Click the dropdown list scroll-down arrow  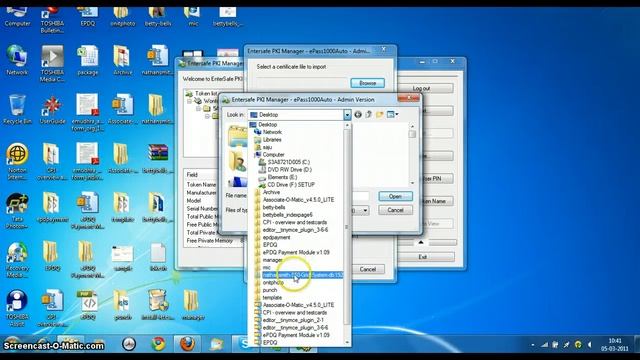348,342
